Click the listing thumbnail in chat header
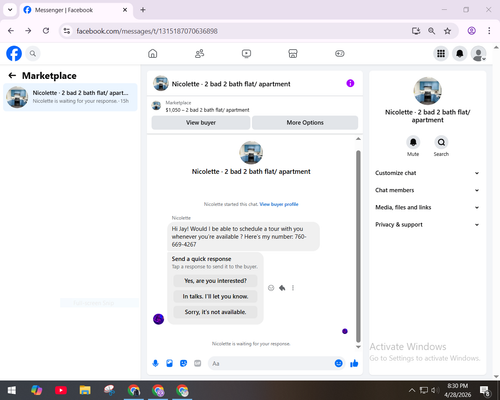The height and width of the screenshot is (400, 500). (x=161, y=83)
